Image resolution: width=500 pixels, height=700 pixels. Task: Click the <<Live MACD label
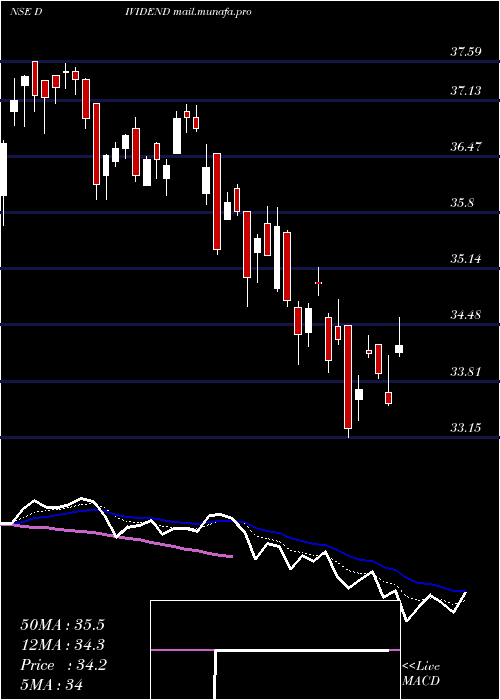click(x=421, y=674)
